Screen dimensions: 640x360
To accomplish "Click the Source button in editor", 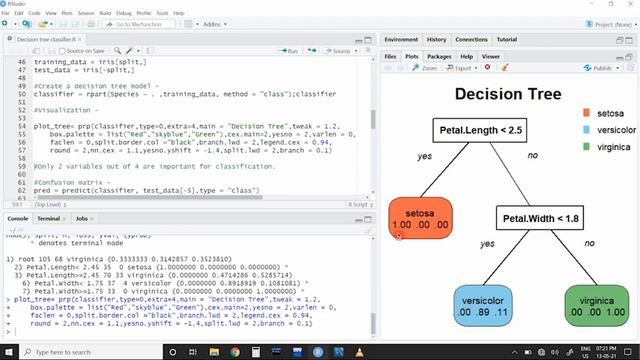I will [x=338, y=51].
